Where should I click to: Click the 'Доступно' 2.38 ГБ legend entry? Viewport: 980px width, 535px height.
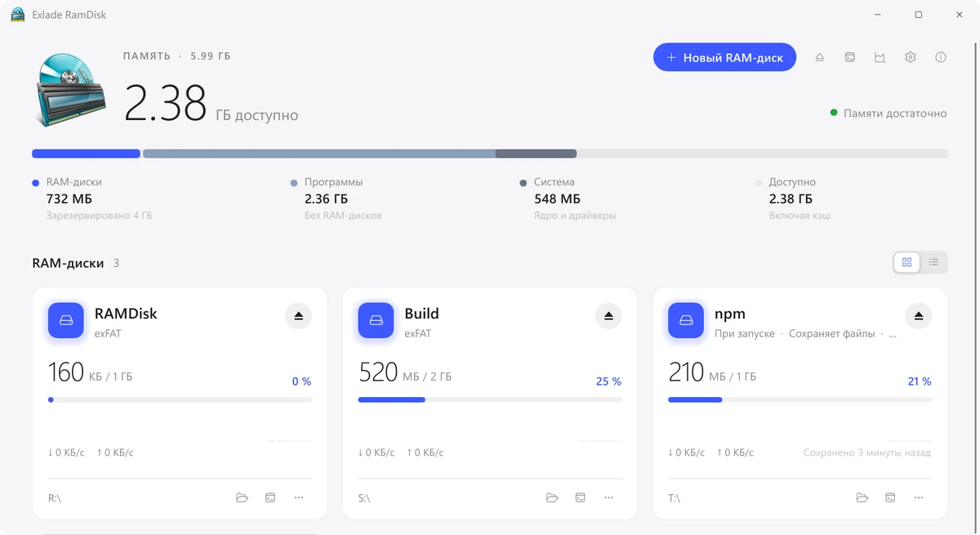[x=792, y=198]
